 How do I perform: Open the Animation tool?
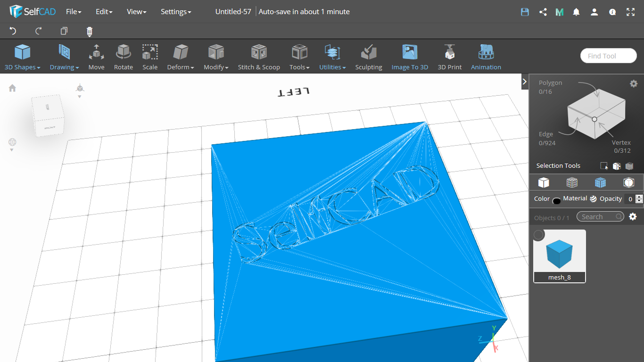click(x=486, y=57)
